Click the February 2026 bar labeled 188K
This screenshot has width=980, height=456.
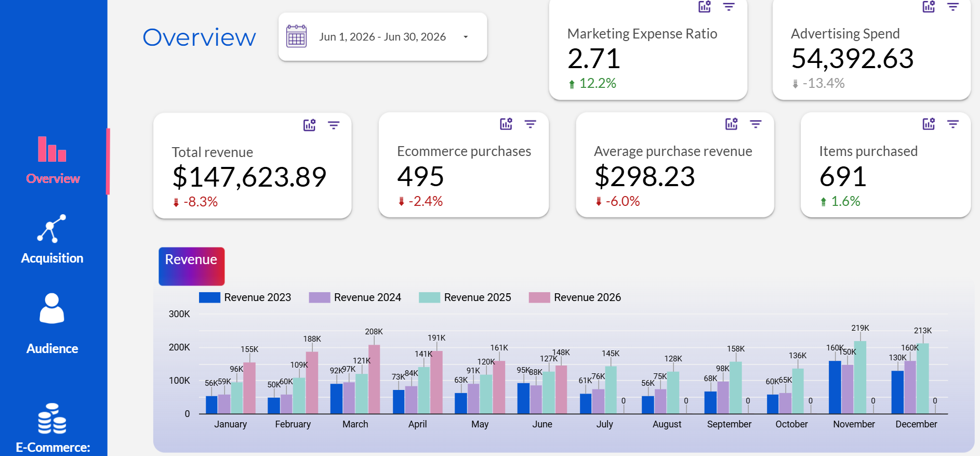tap(312, 383)
